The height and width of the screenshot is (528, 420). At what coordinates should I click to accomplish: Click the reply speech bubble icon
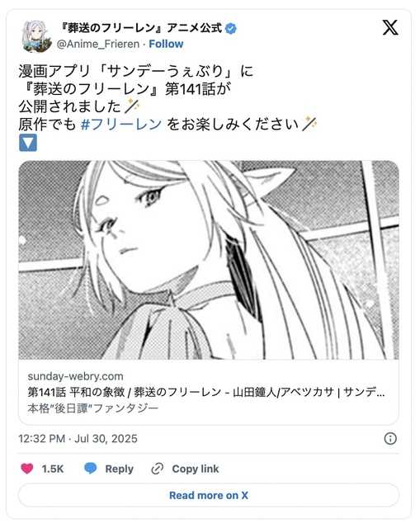tap(90, 469)
